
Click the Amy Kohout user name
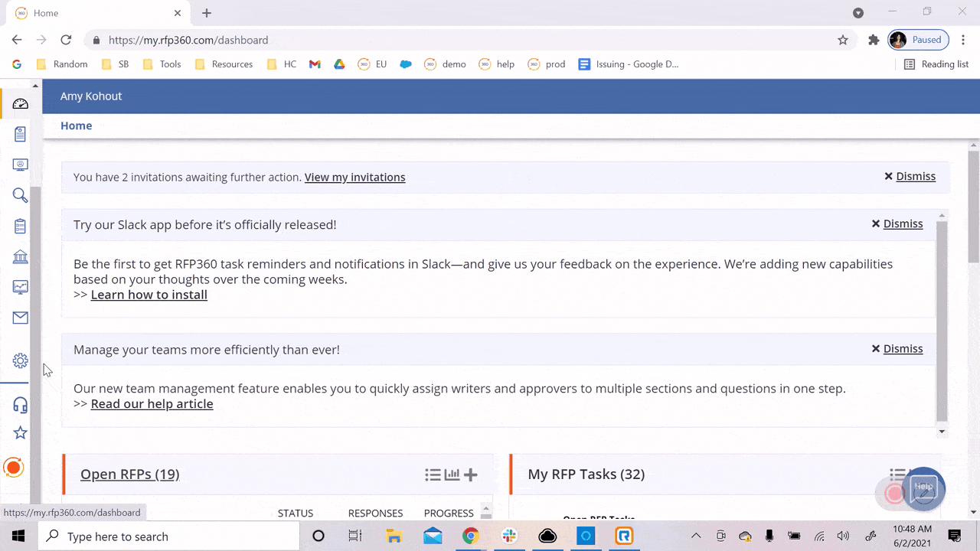tap(91, 96)
